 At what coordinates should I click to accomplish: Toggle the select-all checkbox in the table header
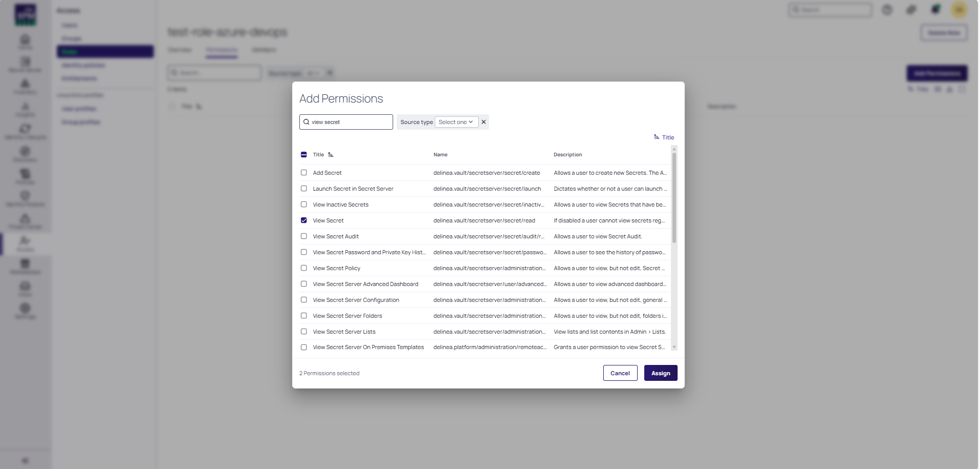304,155
